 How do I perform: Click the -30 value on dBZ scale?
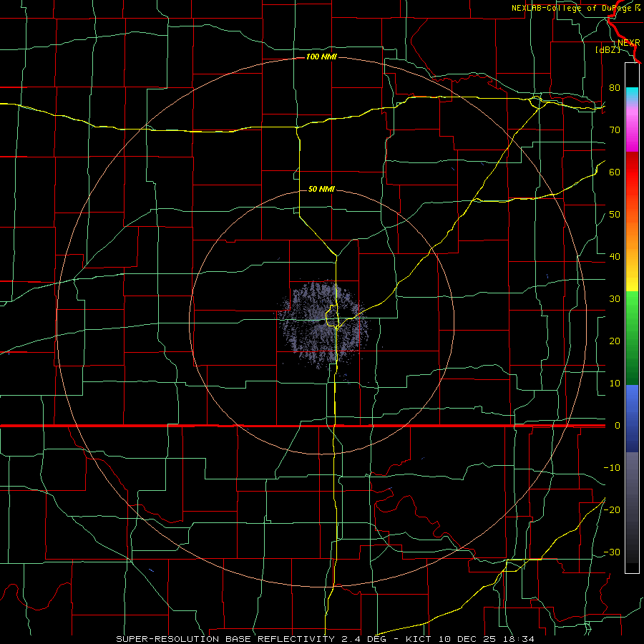612,552
